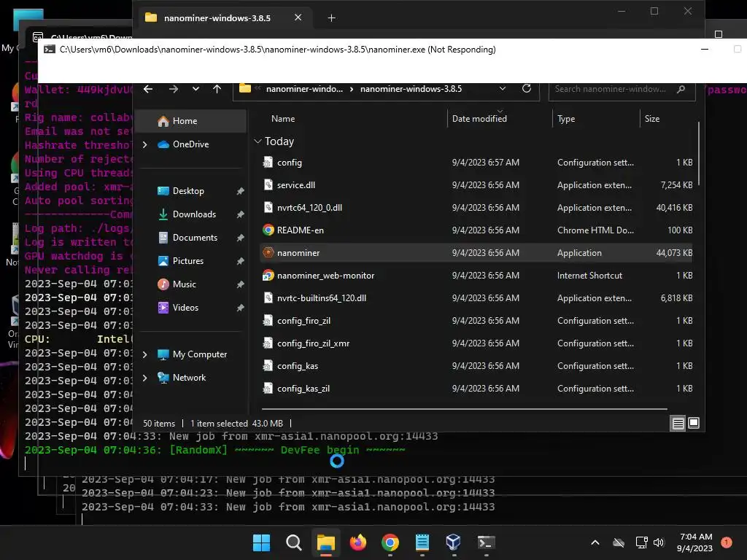Refresh the current folder view

[x=527, y=88]
